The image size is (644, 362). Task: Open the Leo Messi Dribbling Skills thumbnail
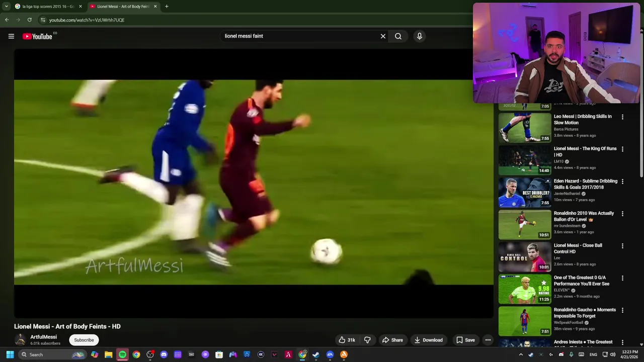(525, 128)
